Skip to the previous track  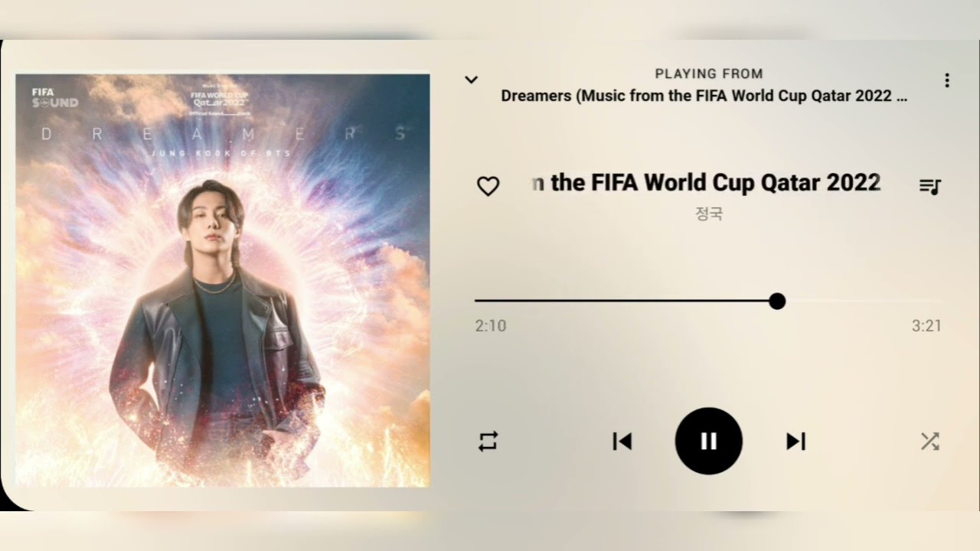coord(622,441)
